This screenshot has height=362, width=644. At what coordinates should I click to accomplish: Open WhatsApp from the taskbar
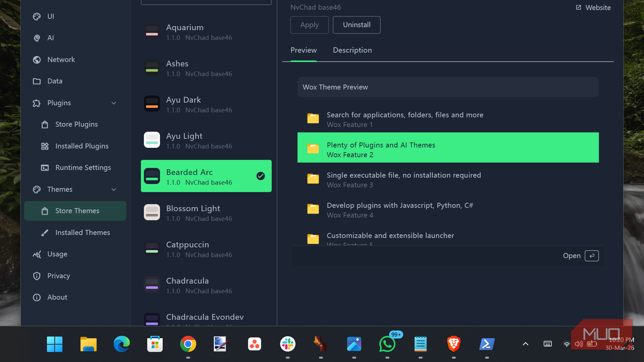pos(387,344)
